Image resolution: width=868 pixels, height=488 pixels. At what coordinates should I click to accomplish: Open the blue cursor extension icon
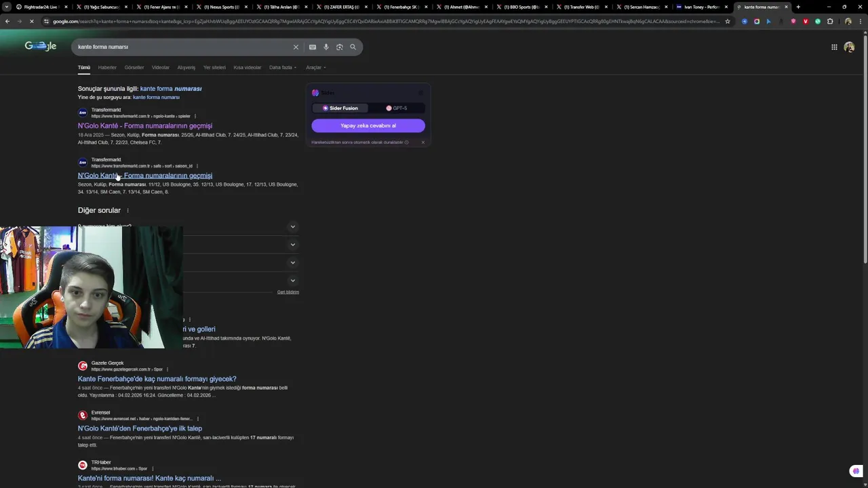tap(769, 21)
